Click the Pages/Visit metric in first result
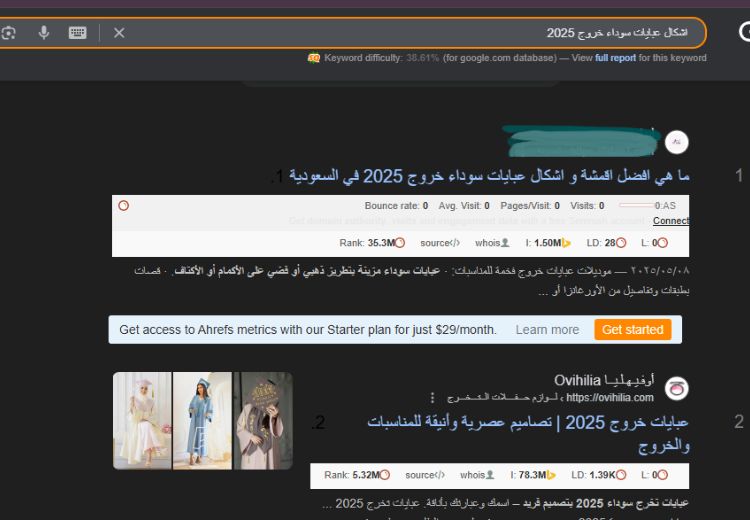The image size is (750, 520). click(x=530, y=206)
